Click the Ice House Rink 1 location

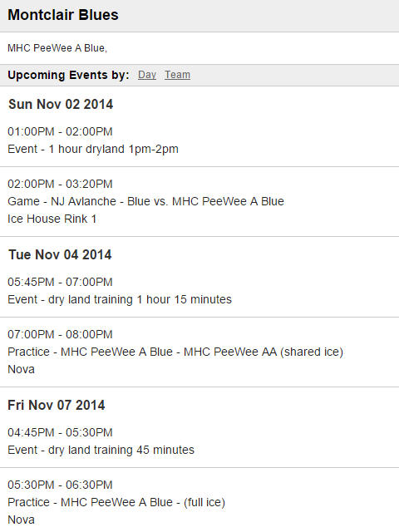[52, 219]
